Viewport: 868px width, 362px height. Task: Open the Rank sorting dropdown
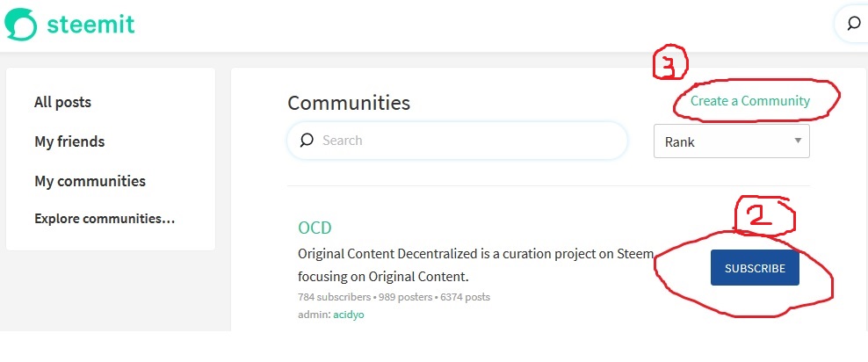(x=731, y=141)
